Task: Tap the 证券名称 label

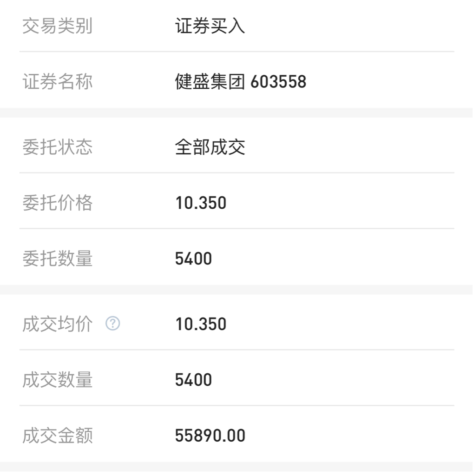Action: [x=57, y=82]
